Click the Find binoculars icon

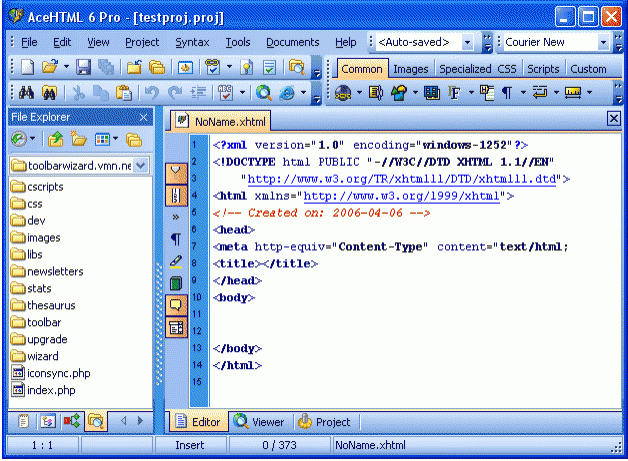coord(26,93)
